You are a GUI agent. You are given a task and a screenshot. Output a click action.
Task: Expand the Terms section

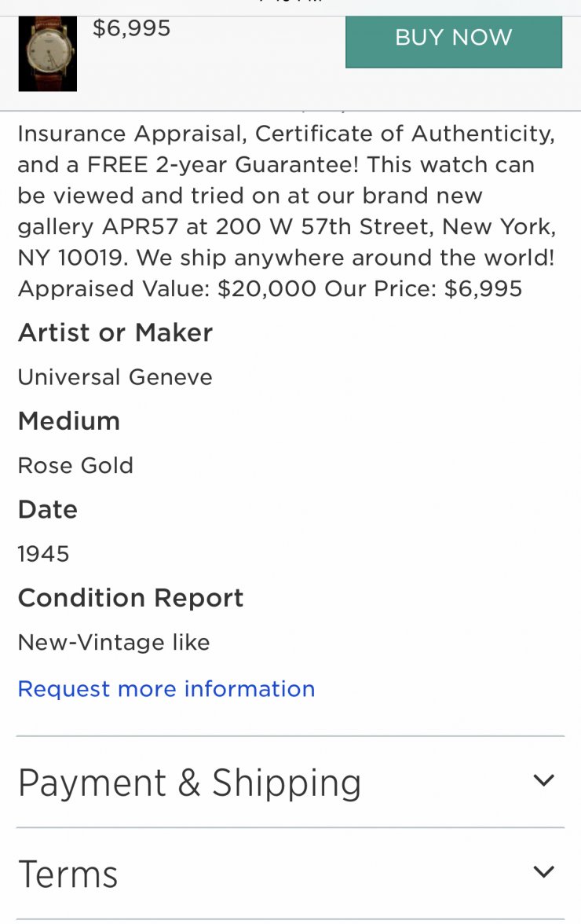pyautogui.click(x=290, y=874)
